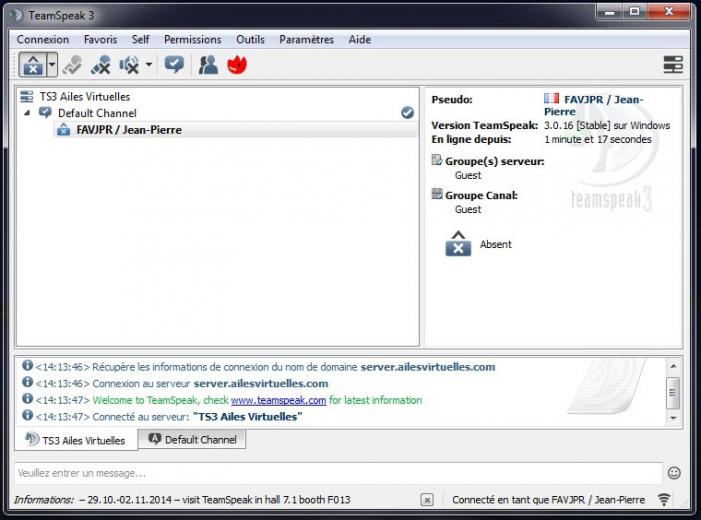Switch to the TS3 Ailes Virtuelles chat tab
This screenshot has width=701, height=520.
(76, 440)
